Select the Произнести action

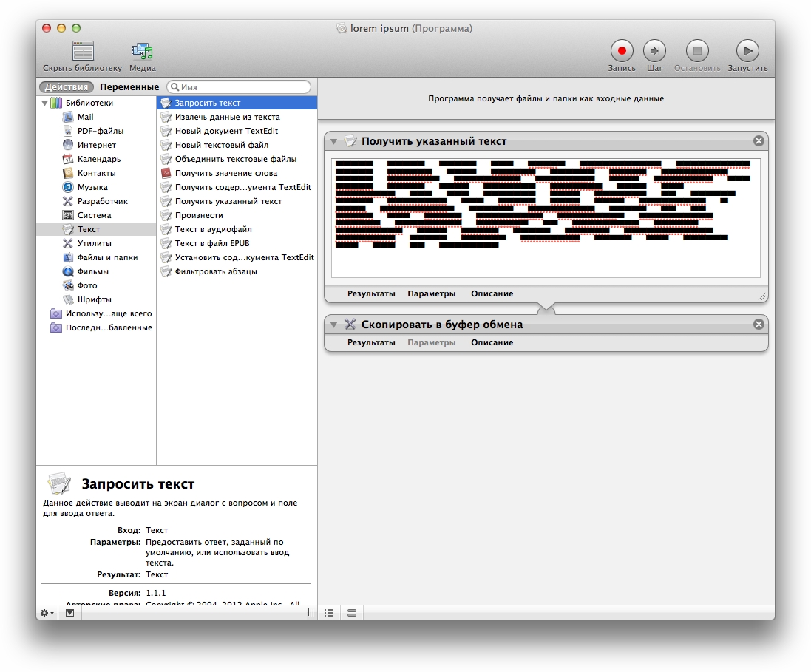tap(237, 214)
